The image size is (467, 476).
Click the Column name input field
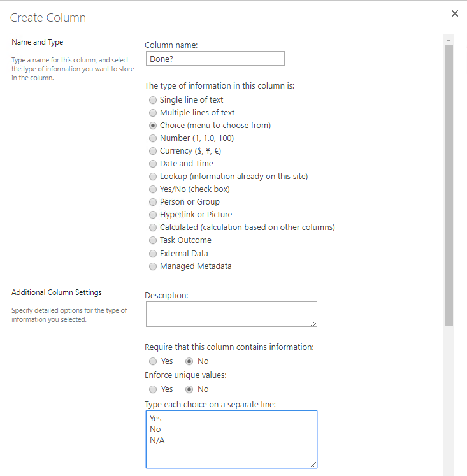click(x=215, y=58)
